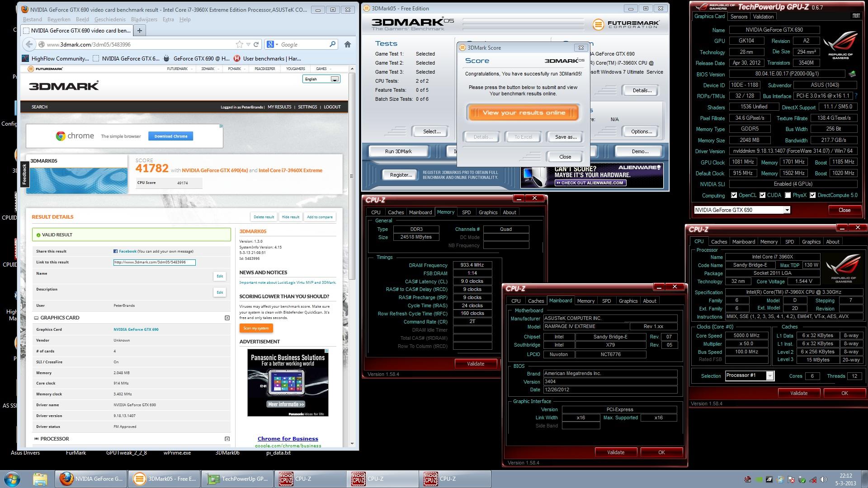Open the Windows Start menu
Screen dimensions: 868x488
[x=12, y=479]
